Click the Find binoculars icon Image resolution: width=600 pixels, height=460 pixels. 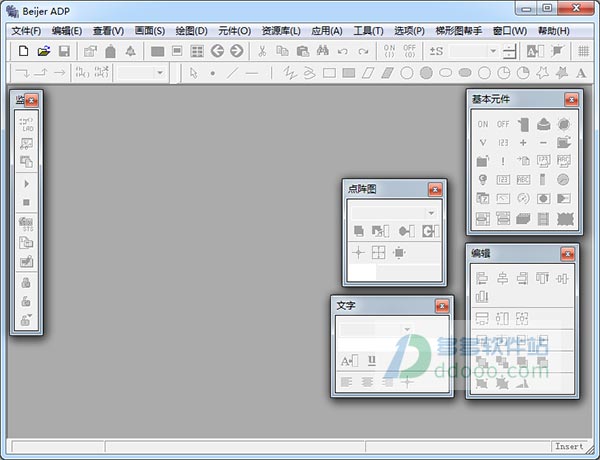pos(323,51)
